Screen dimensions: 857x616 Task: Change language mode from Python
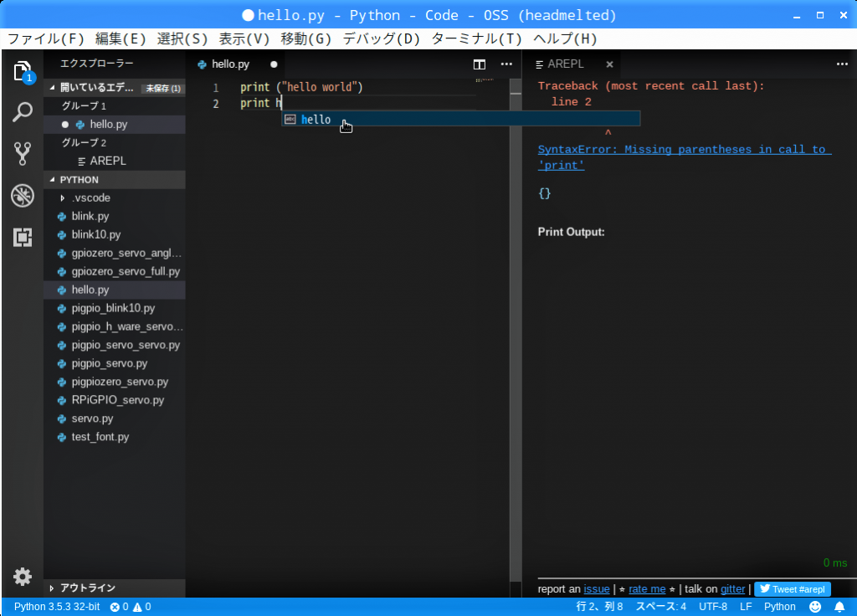(779, 607)
